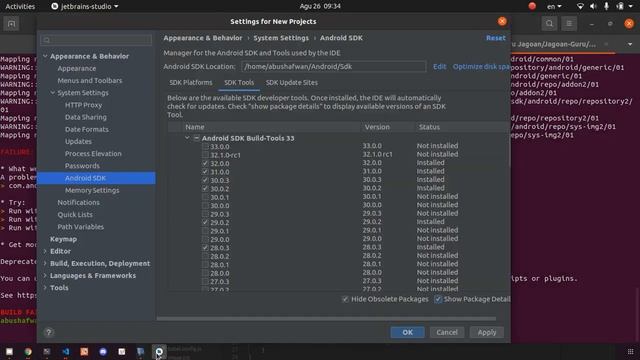
Task: Focus the settings search field
Action: (x=96, y=40)
